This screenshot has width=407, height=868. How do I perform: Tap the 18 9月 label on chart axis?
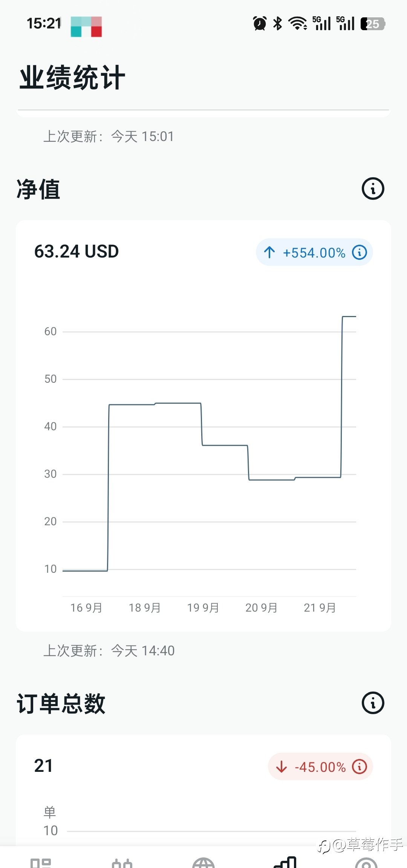145,607
